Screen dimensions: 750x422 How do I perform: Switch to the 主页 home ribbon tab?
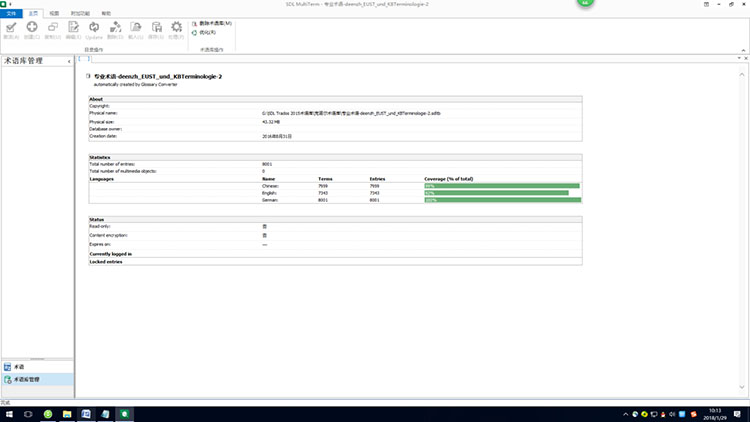tap(33, 13)
